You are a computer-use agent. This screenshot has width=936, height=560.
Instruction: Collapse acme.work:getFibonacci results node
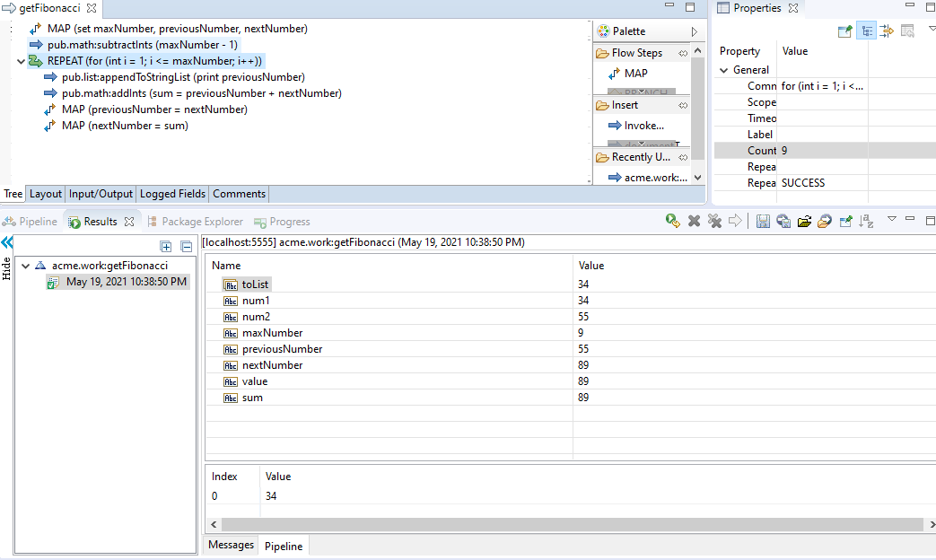pyautogui.click(x=26, y=267)
